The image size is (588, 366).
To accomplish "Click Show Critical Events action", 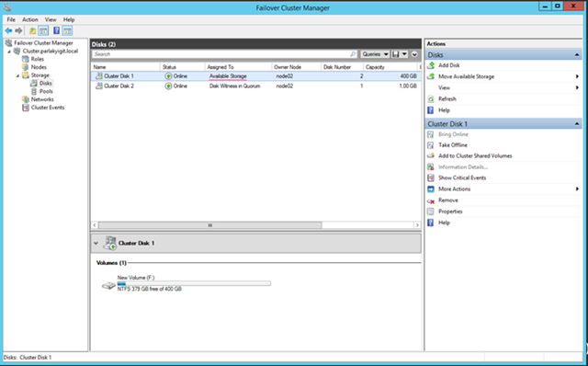I will (462, 177).
